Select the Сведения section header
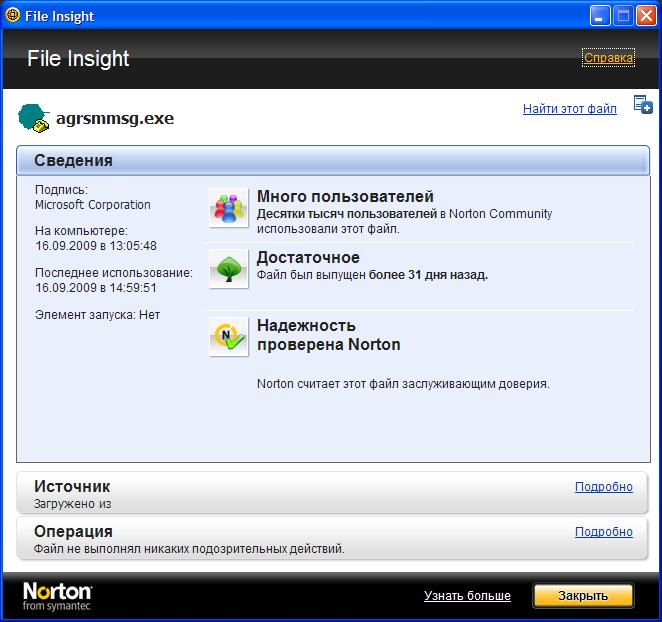The height and width of the screenshot is (622, 662). click(333, 160)
